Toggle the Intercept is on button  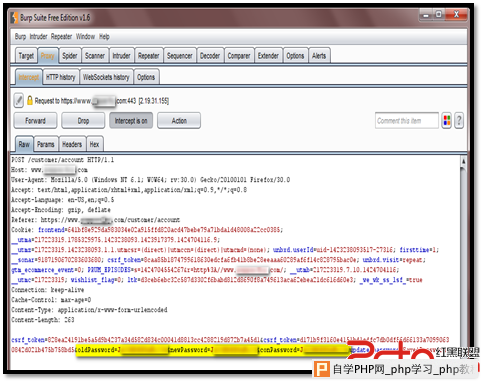pyautogui.click(x=131, y=121)
